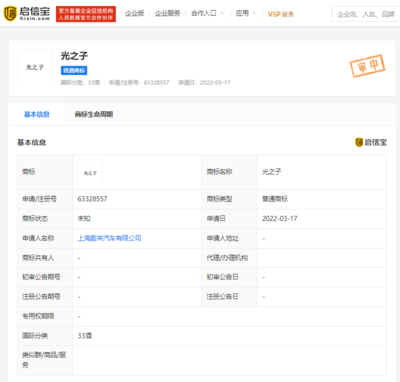
Task: Click the 审中 status stamp
Action: coord(368,66)
